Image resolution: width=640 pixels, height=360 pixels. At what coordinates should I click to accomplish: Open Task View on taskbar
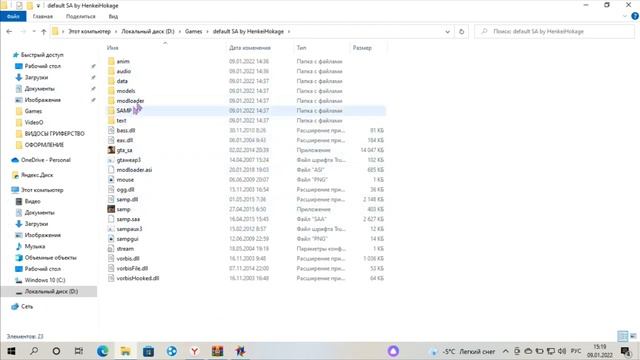(x=79, y=351)
